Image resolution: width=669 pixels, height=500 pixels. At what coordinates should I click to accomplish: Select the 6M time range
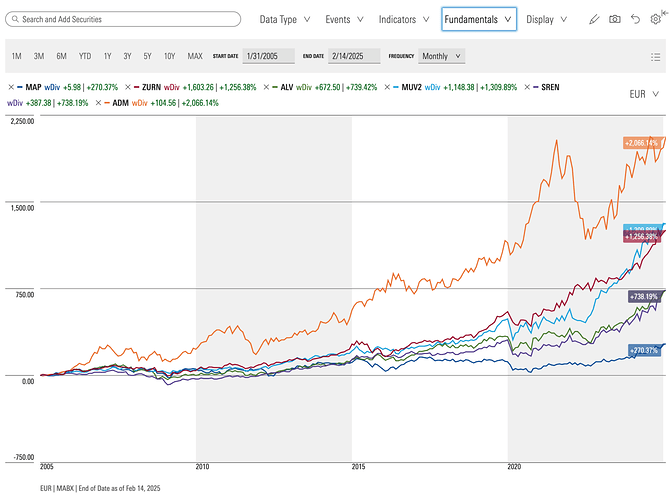[x=61, y=56]
